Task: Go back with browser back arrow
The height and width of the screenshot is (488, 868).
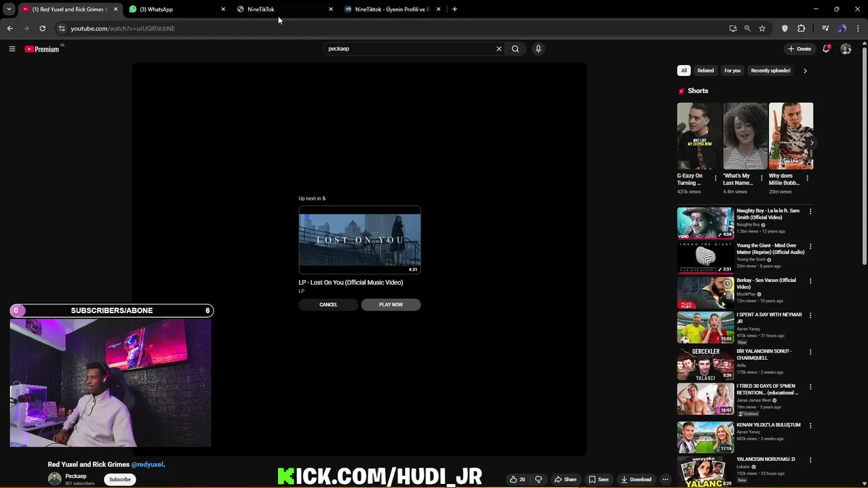Action: point(9,28)
